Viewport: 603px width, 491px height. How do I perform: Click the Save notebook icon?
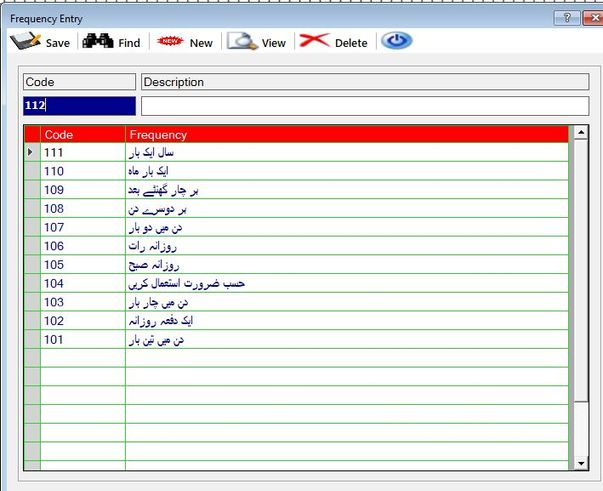(x=25, y=41)
